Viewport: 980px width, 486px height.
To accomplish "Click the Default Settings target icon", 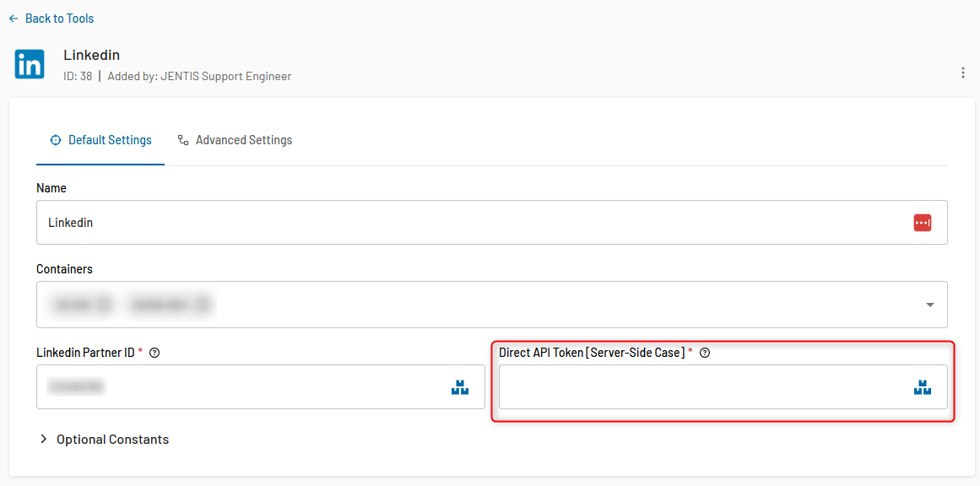I will (x=55, y=140).
